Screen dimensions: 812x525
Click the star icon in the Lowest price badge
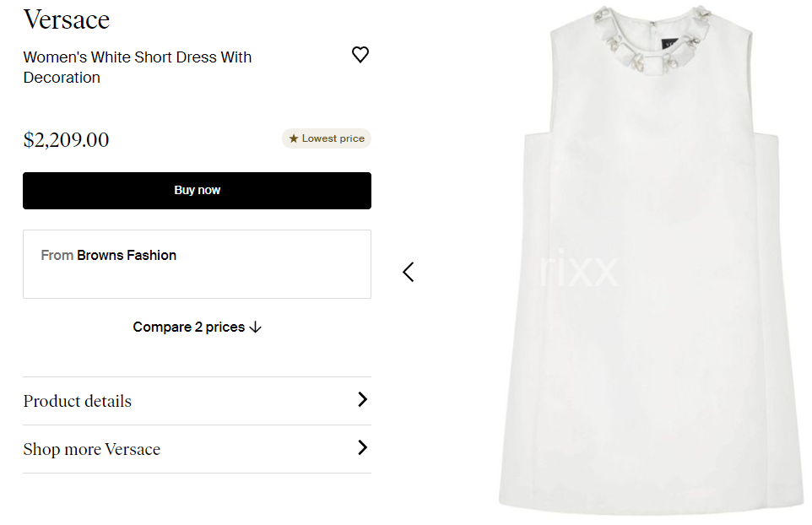point(294,138)
